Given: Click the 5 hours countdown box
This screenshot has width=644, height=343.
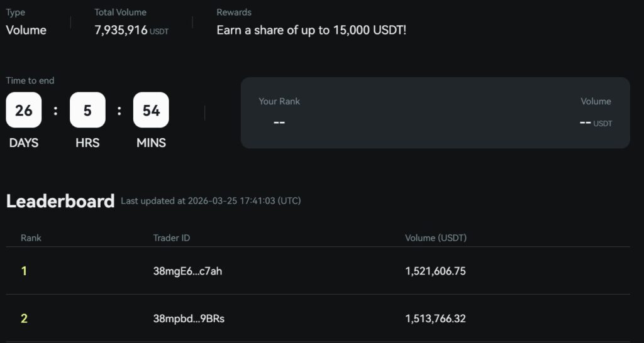Looking at the screenshot, I should tap(87, 111).
